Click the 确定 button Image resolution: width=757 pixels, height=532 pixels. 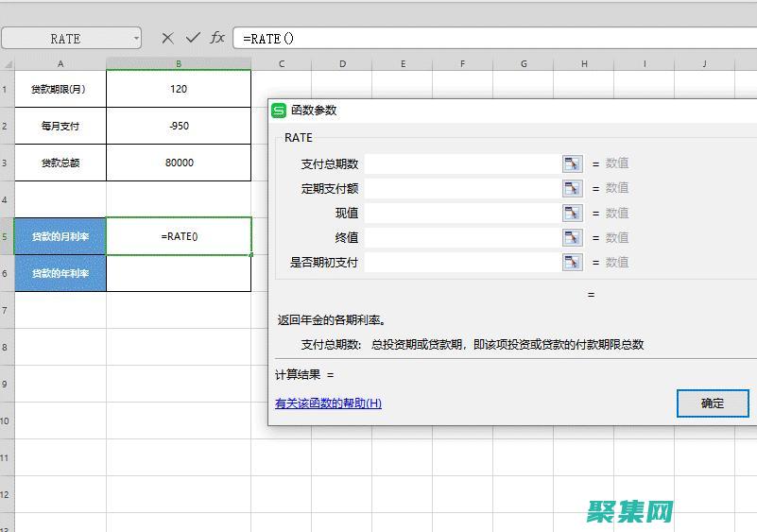pyautogui.click(x=713, y=403)
